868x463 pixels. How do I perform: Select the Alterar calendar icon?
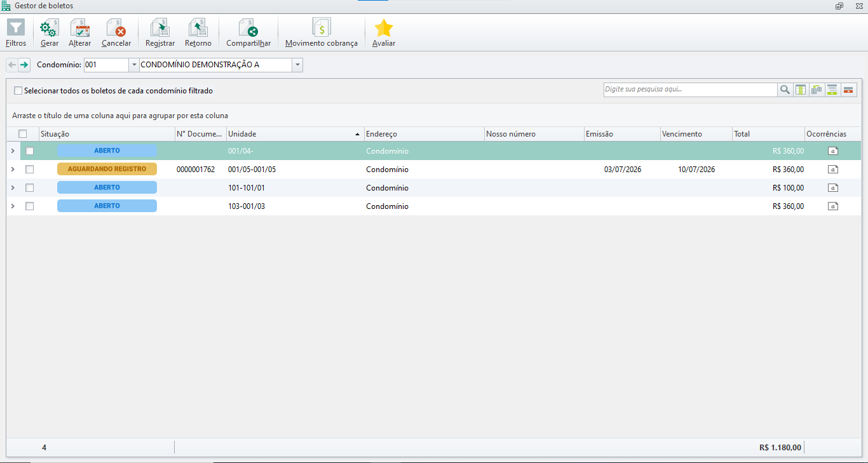pyautogui.click(x=79, y=28)
